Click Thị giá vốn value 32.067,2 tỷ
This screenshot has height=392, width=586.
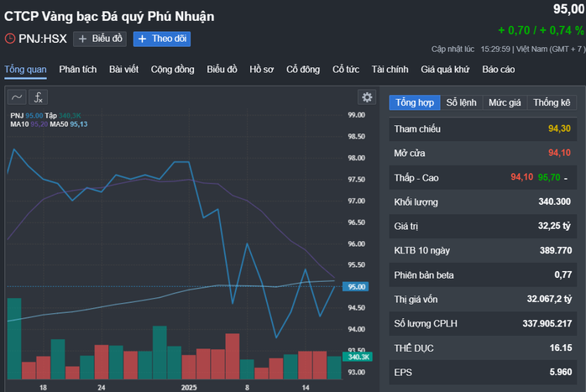(x=549, y=300)
